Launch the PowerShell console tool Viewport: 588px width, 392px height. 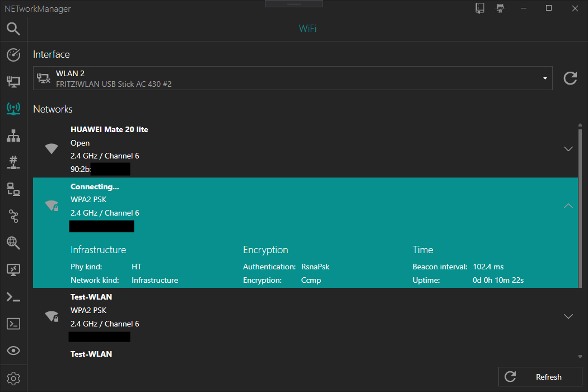(x=13, y=297)
